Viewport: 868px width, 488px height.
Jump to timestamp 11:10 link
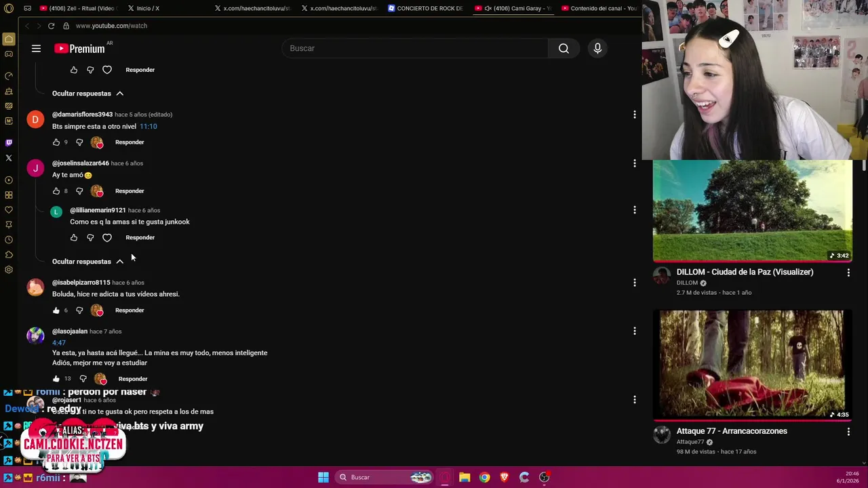(148, 127)
